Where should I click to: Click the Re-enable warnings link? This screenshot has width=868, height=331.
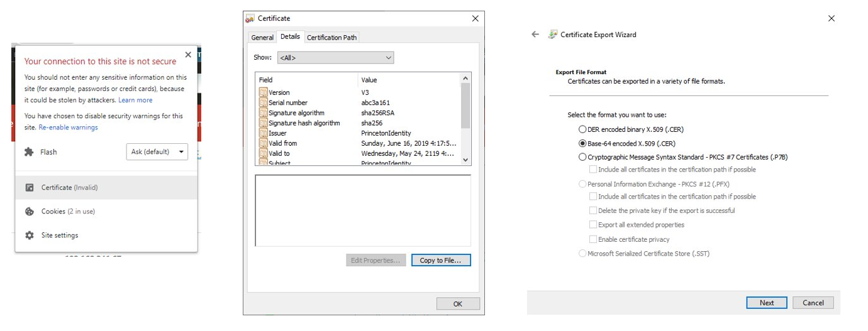[x=68, y=128]
